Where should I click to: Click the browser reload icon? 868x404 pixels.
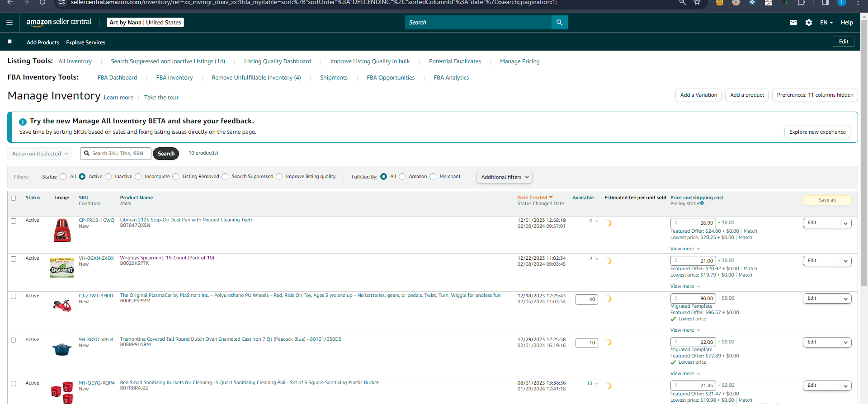coord(42,2)
